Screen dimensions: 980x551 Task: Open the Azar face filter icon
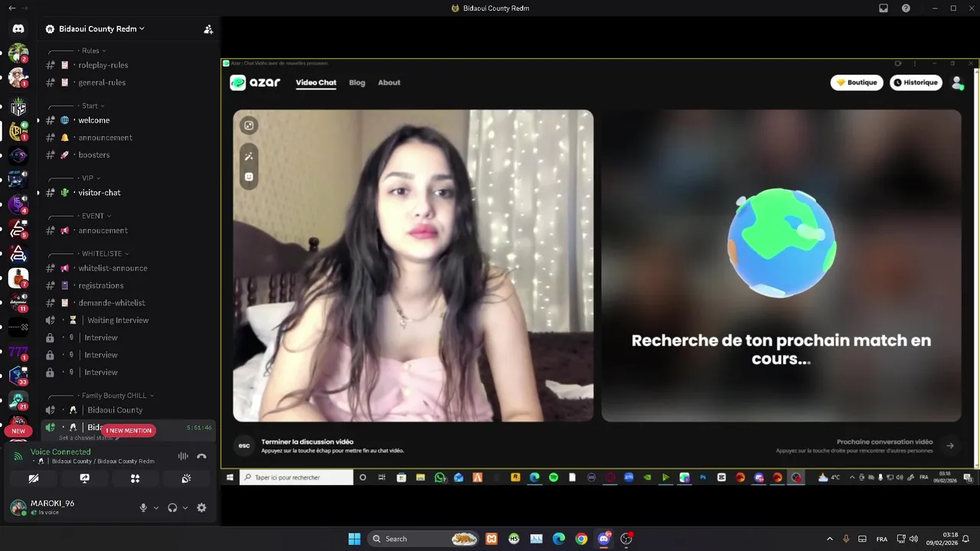[x=249, y=177]
